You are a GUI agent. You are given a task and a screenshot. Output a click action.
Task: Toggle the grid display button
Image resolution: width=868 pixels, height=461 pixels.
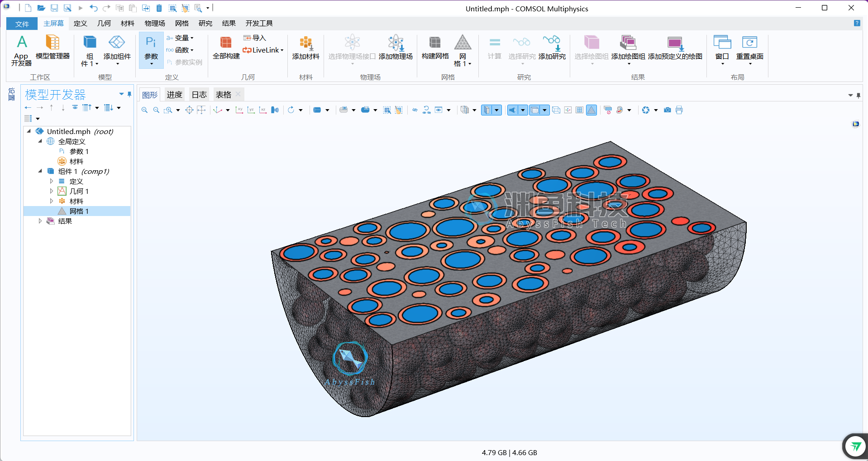pos(579,110)
